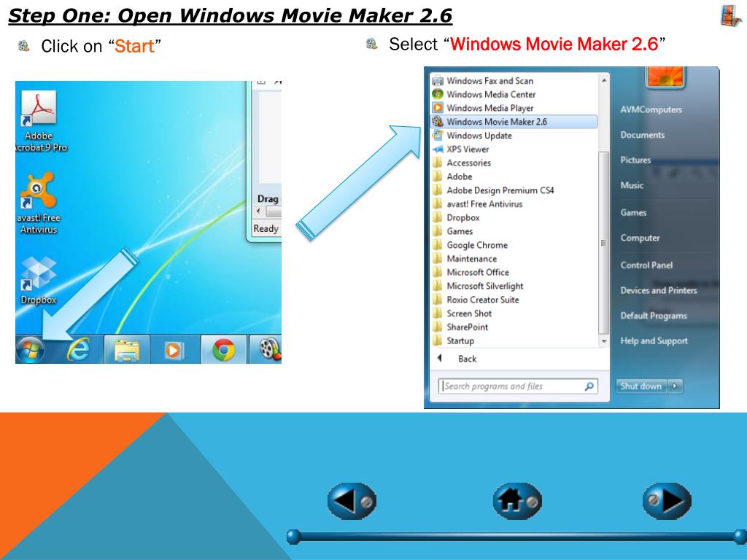
Task: Click the search magnifier icon
Action: pyautogui.click(x=589, y=386)
